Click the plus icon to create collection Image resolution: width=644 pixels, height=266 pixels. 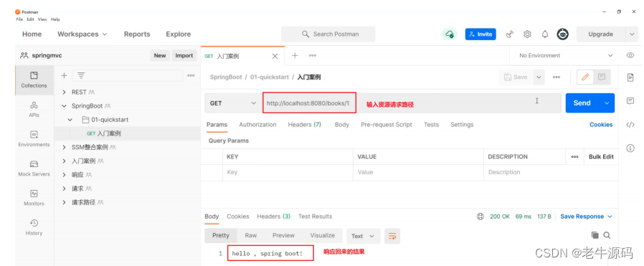point(64,75)
